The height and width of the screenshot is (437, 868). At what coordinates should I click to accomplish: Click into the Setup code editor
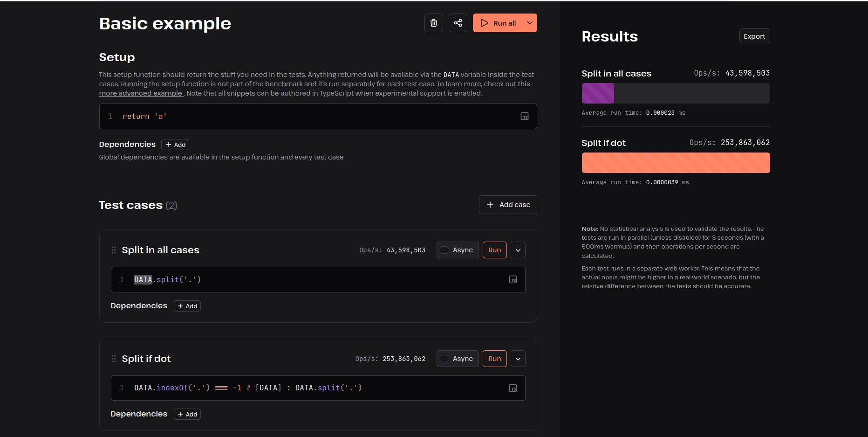pyautogui.click(x=318, y=116)
